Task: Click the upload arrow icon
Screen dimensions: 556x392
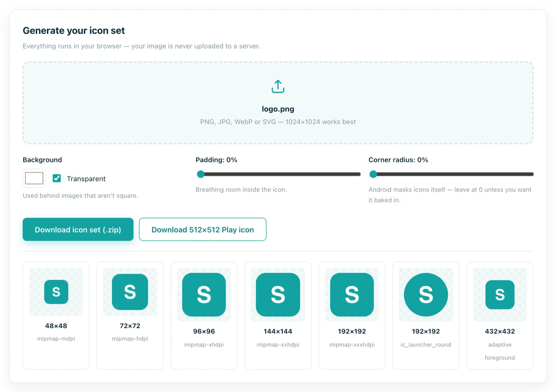Action: tap(278, 86)
